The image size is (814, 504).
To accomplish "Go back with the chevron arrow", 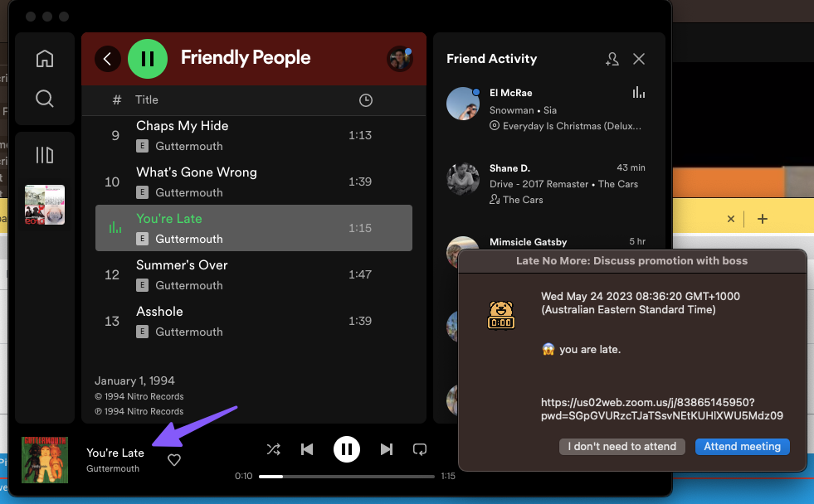I will point(108,59).
